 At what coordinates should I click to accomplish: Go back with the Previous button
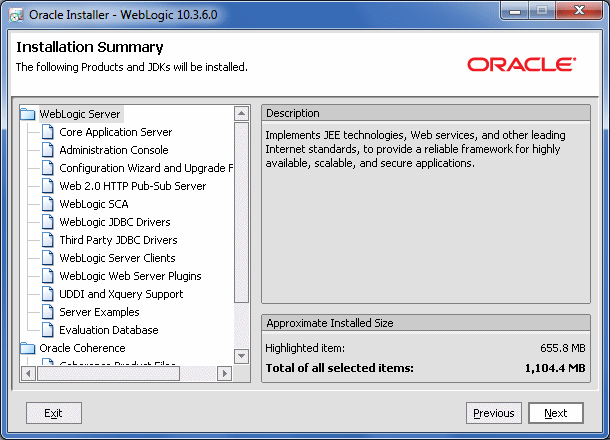(x=494, y=413)
